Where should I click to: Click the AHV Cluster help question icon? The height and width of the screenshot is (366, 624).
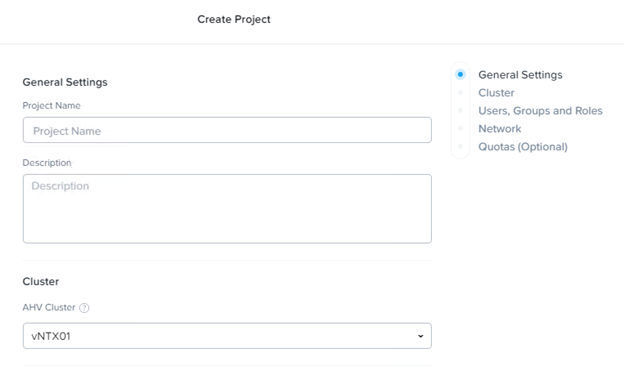pos(84,308)
